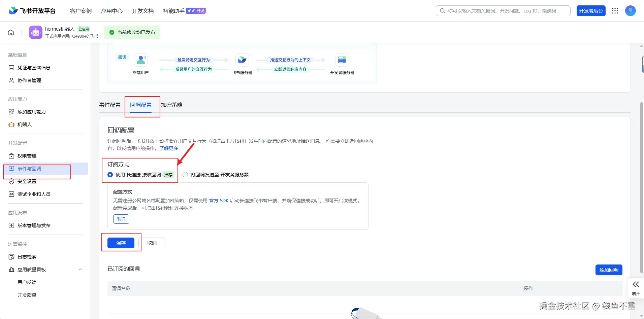This screenshot has height=319, width=644.
Task: Click the 版本管理与发布 upload icon
Action: [x=11, y=225]
